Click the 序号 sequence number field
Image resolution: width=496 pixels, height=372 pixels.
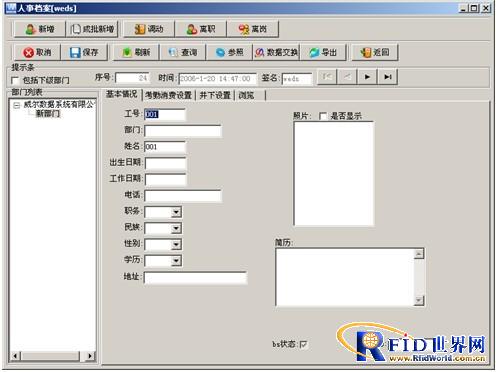click(132, 78)
